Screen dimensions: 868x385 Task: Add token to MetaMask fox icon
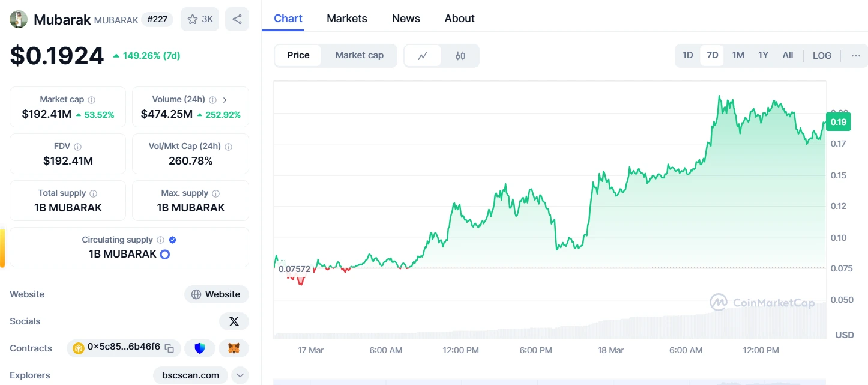click(234, 348)
